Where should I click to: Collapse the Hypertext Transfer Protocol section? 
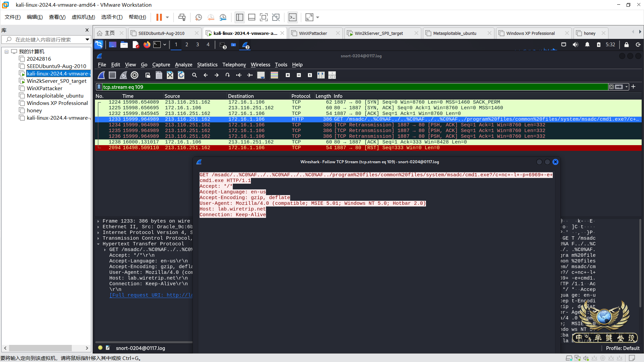[x=98, y=244]
